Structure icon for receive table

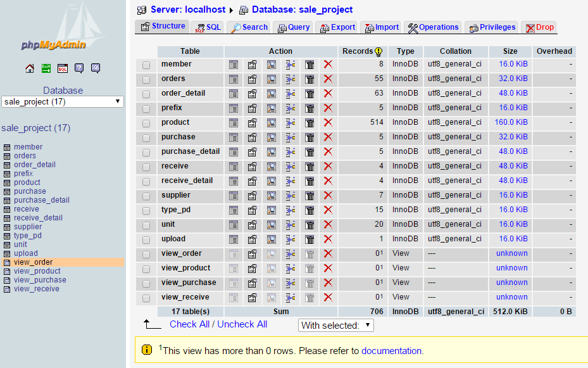click(x=253, y=167)
